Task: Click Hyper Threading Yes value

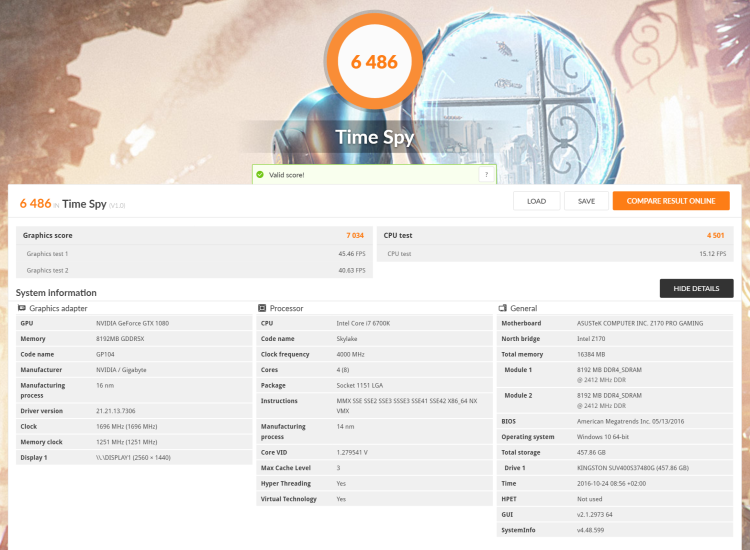Action: point(341,484)
